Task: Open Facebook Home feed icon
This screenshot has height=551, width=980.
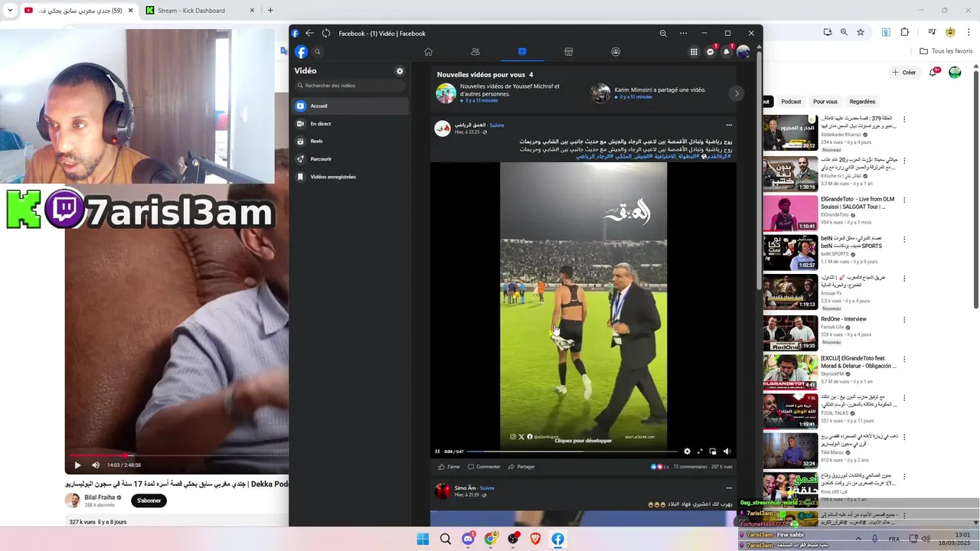Action: (x=428, y=51)
